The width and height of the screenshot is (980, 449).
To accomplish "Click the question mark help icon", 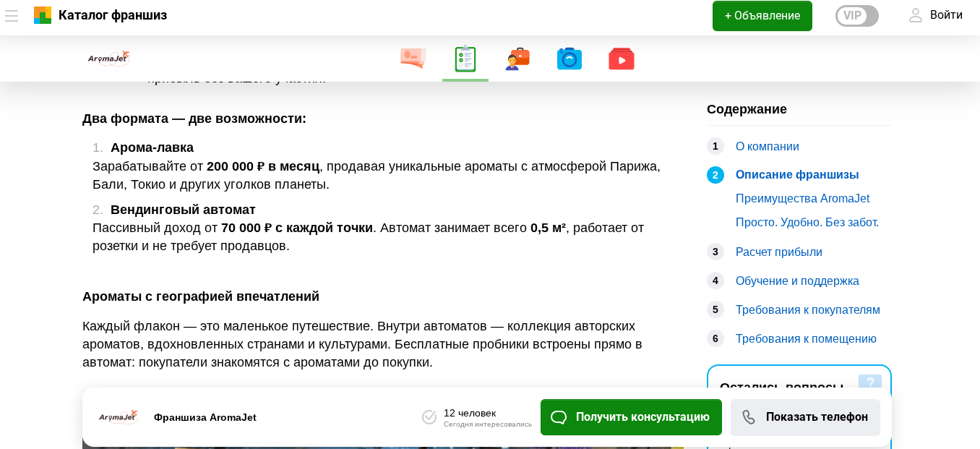I will [x=870, y=382].
